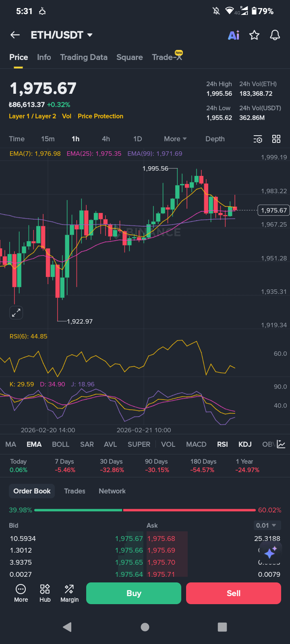The image size is (290, 644).
Task: Open the AI analysis icon
Action: click(234, 35)
